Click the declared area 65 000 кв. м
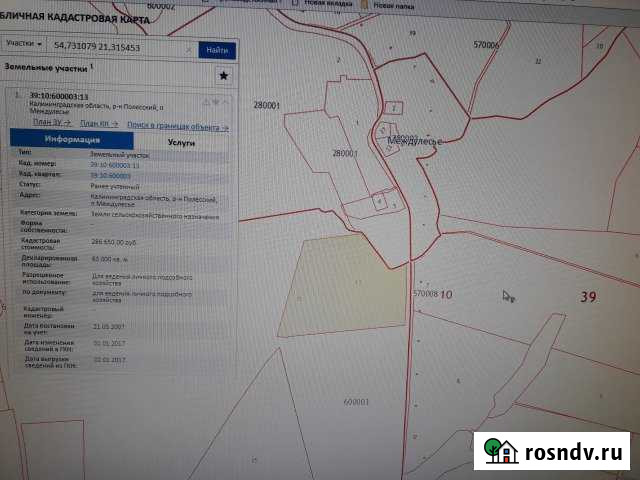Image resolution: width=640 pixels, height=480 pixels. click(110, 259)
